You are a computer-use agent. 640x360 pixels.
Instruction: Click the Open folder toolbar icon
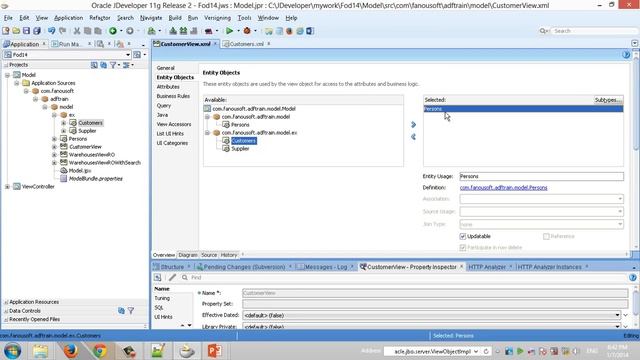[x=16, y=31]
